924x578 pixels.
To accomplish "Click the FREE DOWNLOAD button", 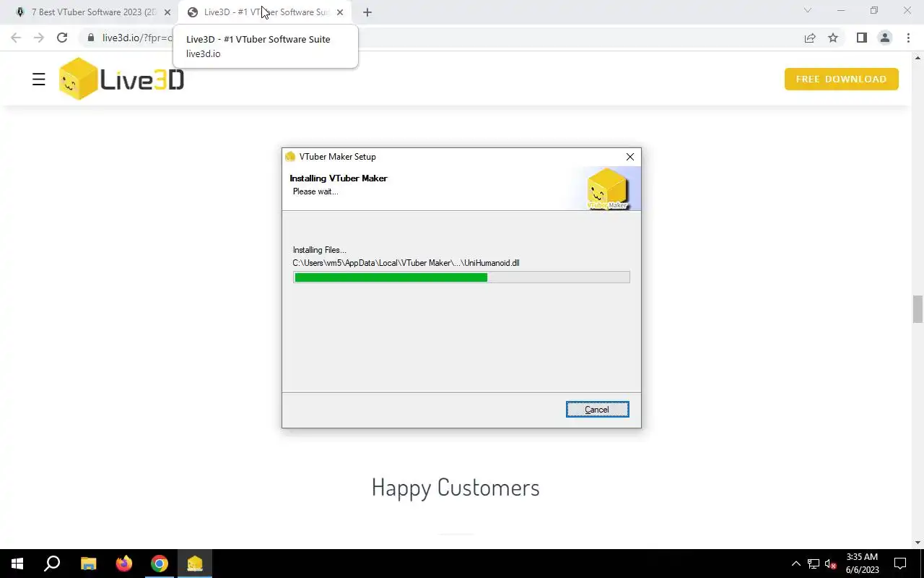I will [841, 79].
